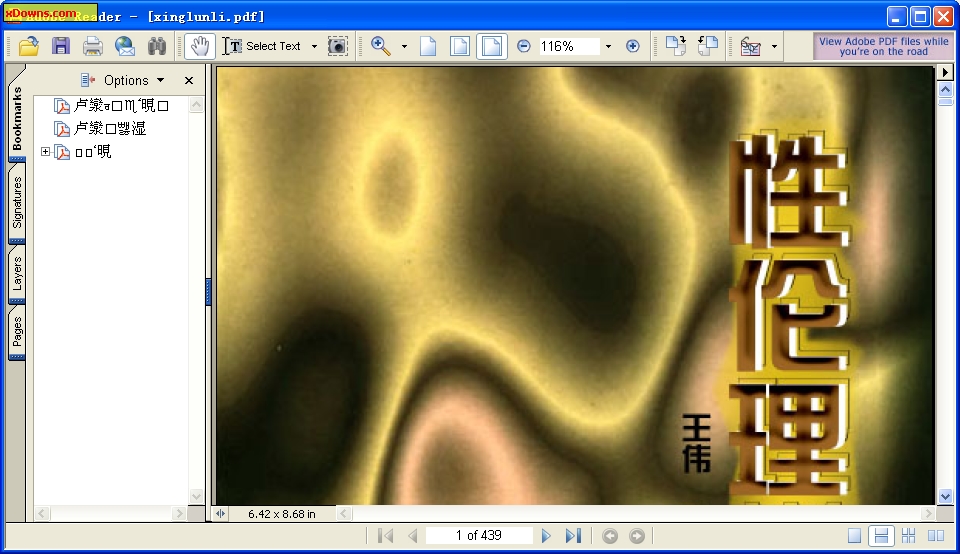This screenshot has height=554, width=960.
Task: Select the Hand tool
Action: click(200, 46)
